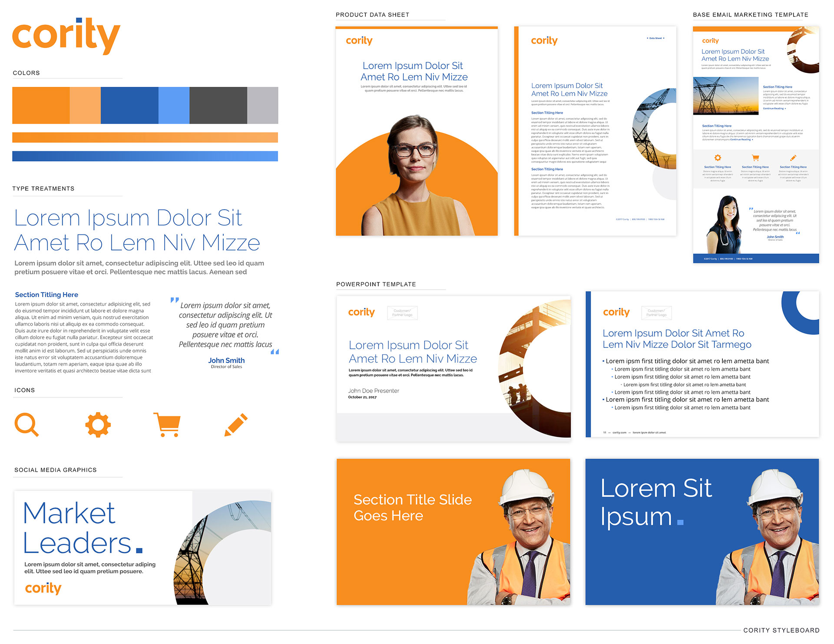Click the ICONS section heading
The image size is (834, 644).
pos(25,390)
